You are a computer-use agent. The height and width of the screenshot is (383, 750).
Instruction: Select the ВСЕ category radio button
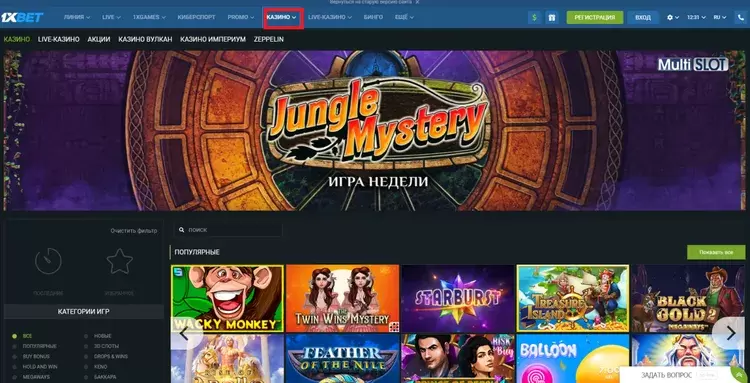(x=15, y=336)
